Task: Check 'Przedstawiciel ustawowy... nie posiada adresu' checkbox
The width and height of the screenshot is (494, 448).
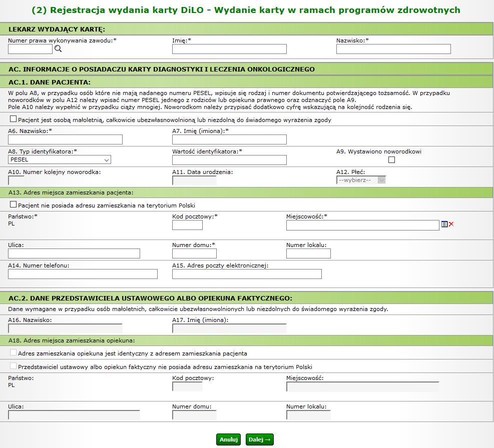Action: pyautogui.click(x=13, y=366)
